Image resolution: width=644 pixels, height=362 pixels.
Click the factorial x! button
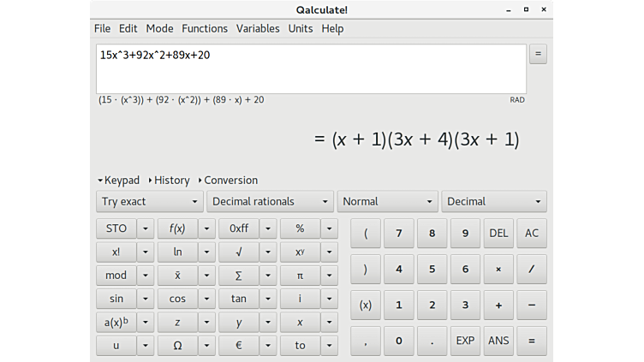[x=116, y=252]
